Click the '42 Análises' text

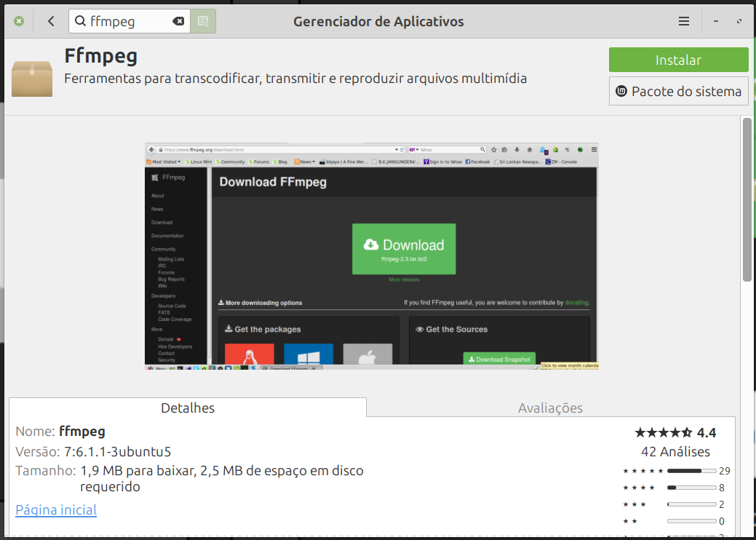[675, 452]
